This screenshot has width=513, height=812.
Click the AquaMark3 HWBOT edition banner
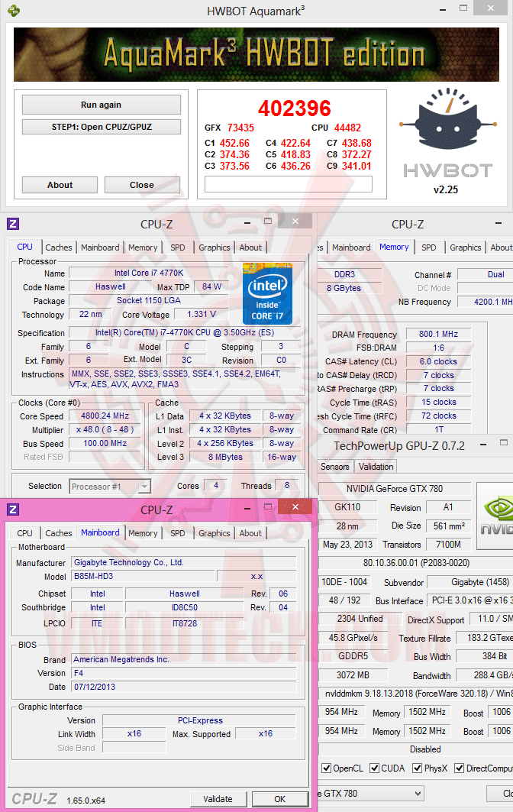[x=256, y=54]
